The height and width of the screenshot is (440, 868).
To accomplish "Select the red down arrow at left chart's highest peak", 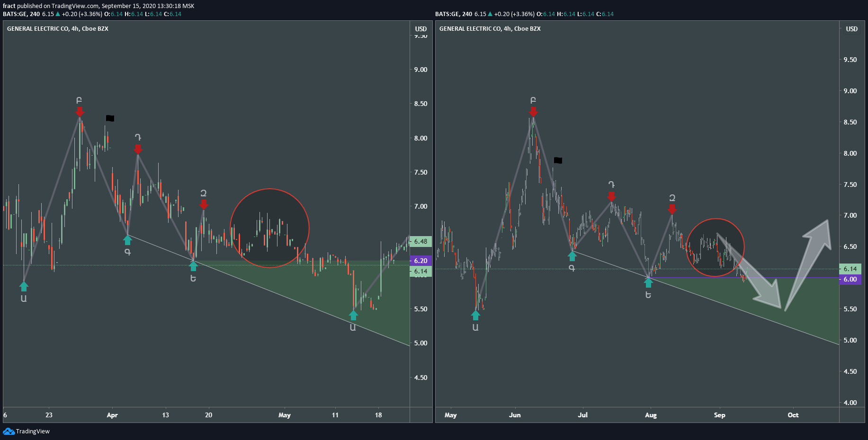I will coord(80,112).
